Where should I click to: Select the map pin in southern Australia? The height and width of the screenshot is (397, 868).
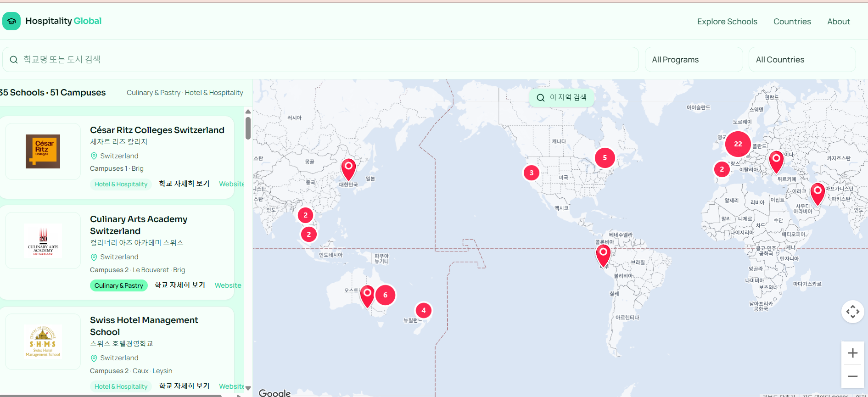[x=367, y=296]
